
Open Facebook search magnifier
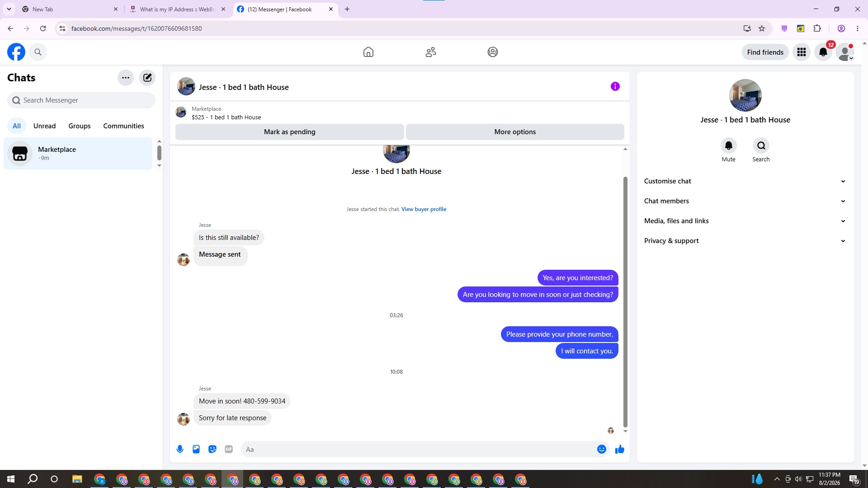(x=38, y=52)
